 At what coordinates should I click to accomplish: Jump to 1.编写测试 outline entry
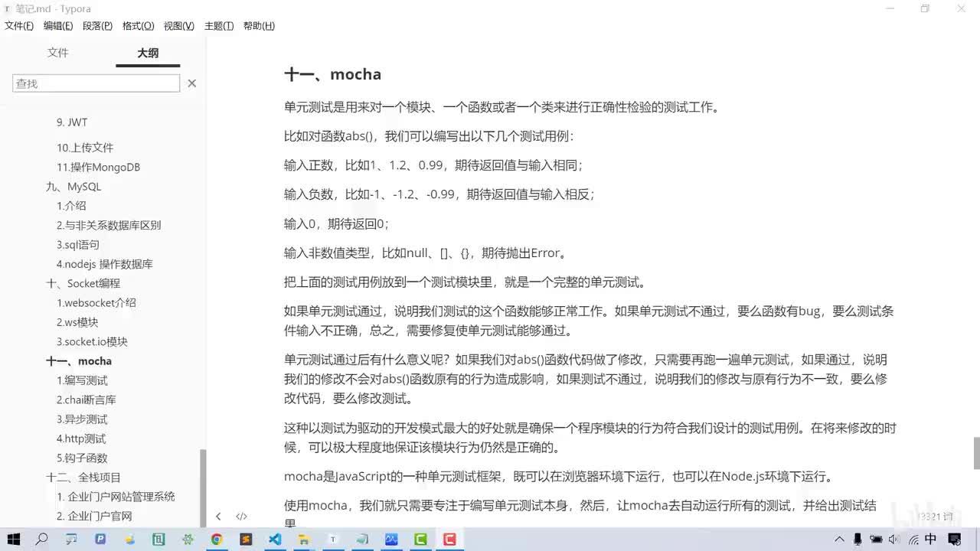tap(82, 380)
